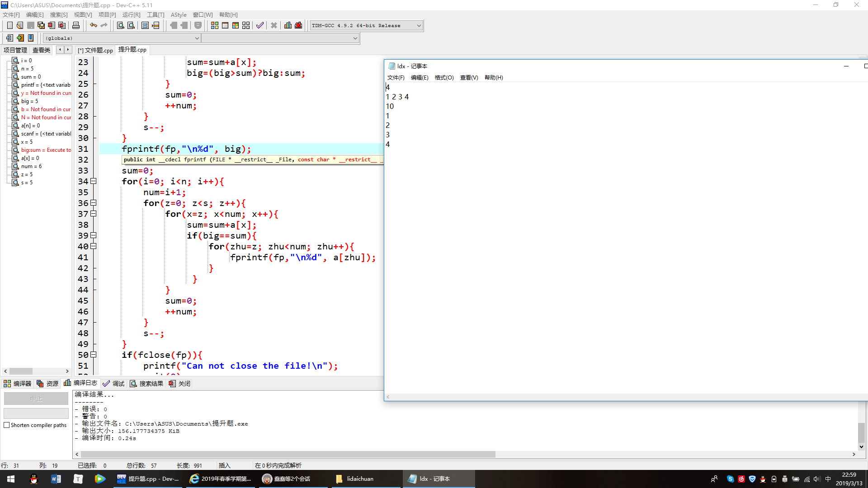This screenshot has width=868, height=488.
Task: Open Word from the taskbar
Action: pos(56,479)
